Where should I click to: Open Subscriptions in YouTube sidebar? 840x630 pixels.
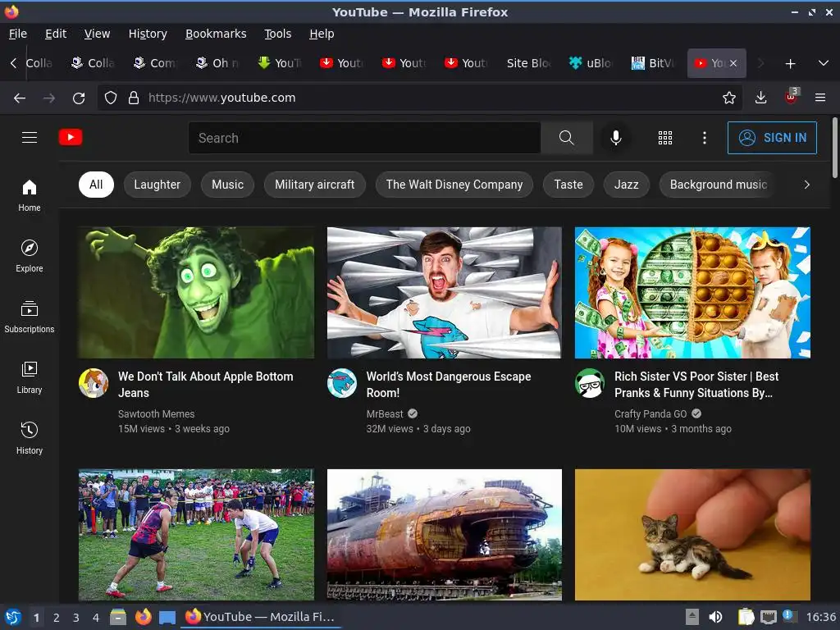point(30,317)
